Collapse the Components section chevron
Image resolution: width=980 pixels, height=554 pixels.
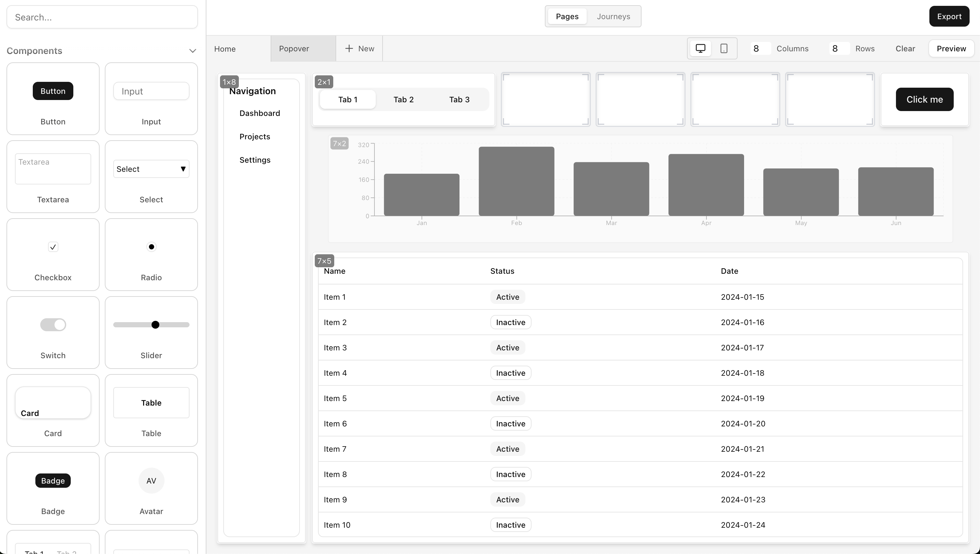click(x=192, y=51)
